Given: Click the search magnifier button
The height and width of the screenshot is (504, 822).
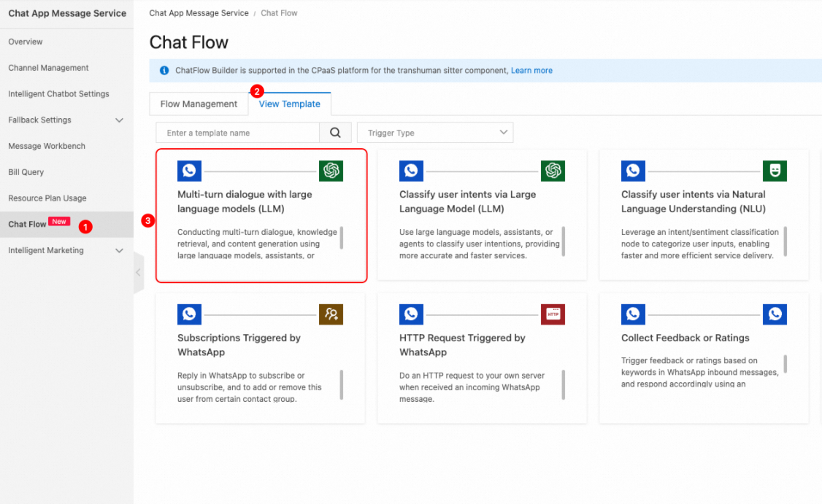Looking at the screenshot, I should 336,133.
